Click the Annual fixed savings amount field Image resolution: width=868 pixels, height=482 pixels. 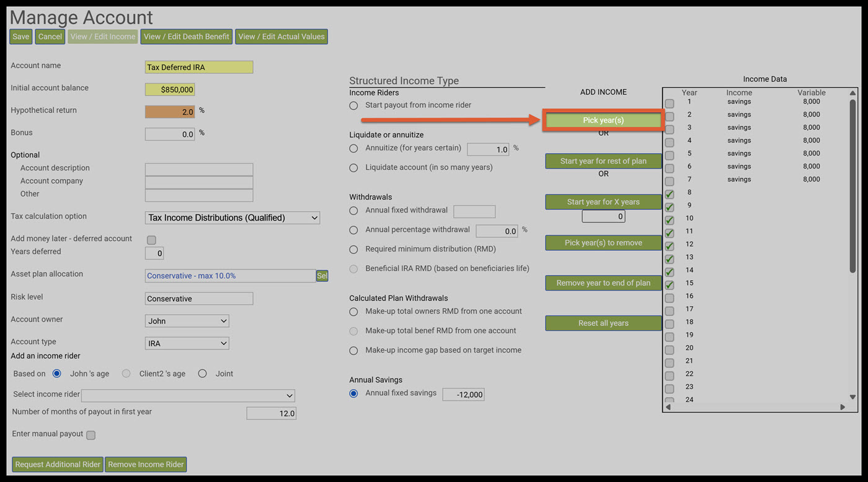[x=463, y=395]
